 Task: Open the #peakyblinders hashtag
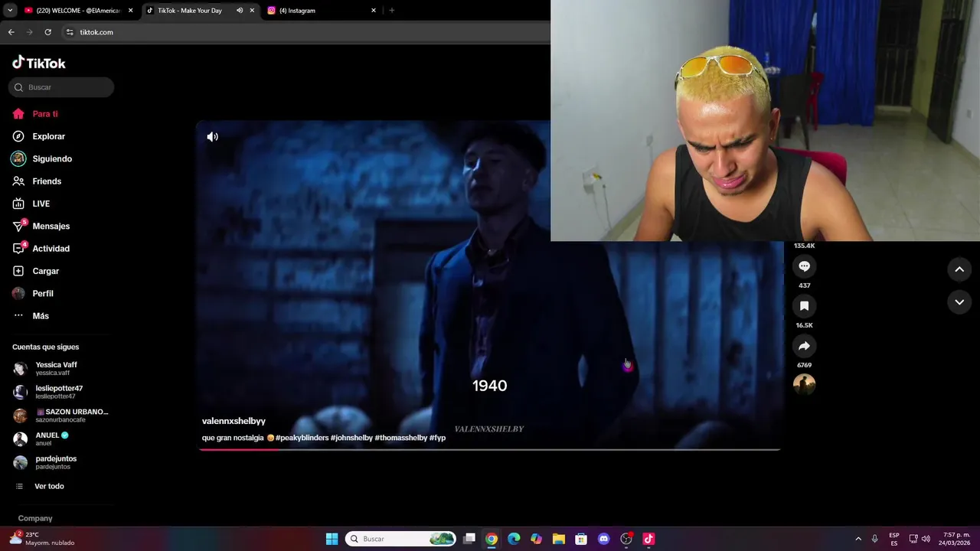(302, 438)
